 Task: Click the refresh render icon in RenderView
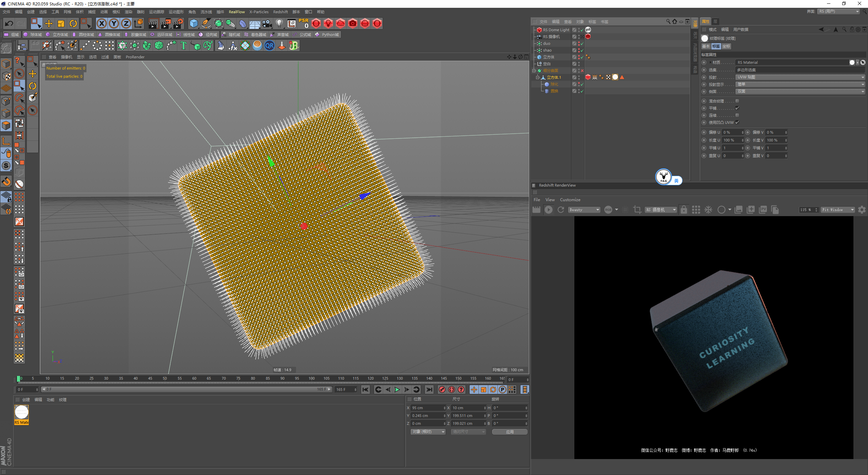[561, 210]
